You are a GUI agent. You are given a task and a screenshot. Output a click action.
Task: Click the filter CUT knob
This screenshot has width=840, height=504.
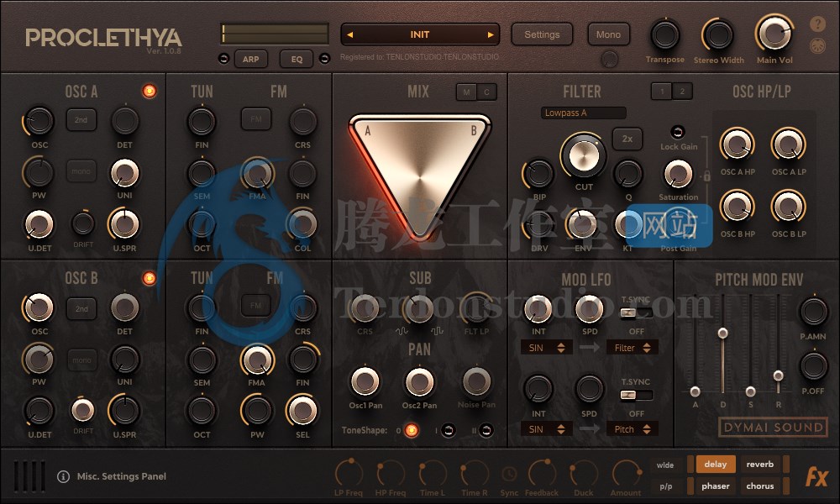[584, 156]
